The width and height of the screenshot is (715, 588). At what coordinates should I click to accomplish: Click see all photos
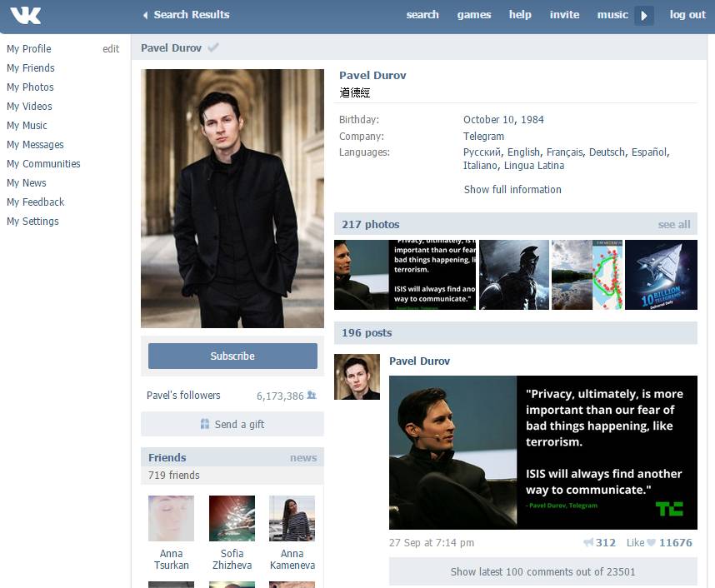[674, 224]
